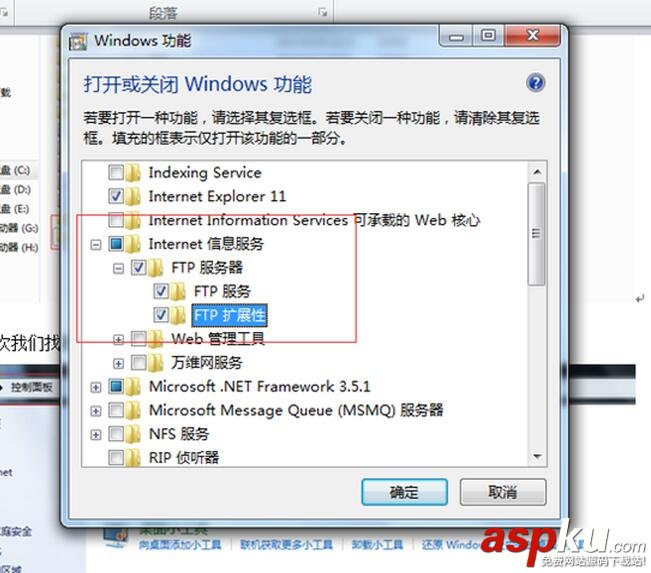This screenshot has width=651, height=573.
Task: Confirm changes with the 确定 button
Action: pos(404,492)
